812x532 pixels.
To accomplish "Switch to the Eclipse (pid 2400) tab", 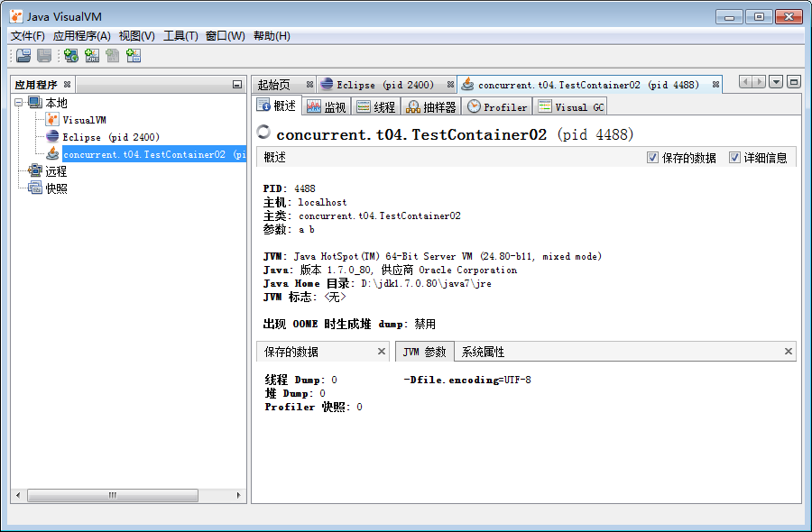I will (x=385, y=85).
